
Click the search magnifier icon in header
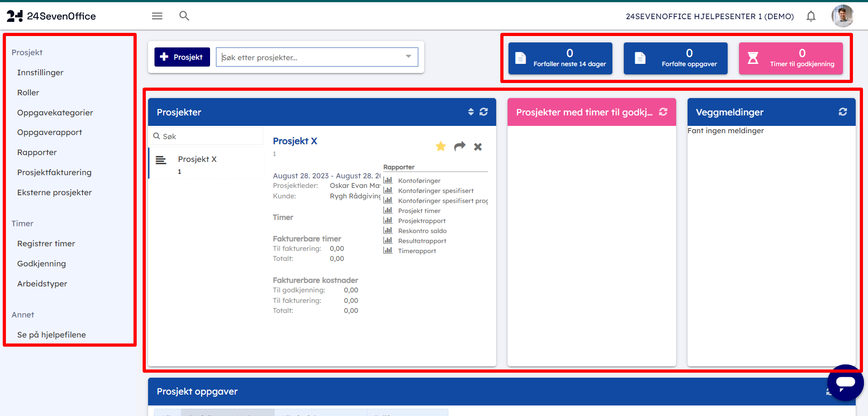tap(184, 16)
